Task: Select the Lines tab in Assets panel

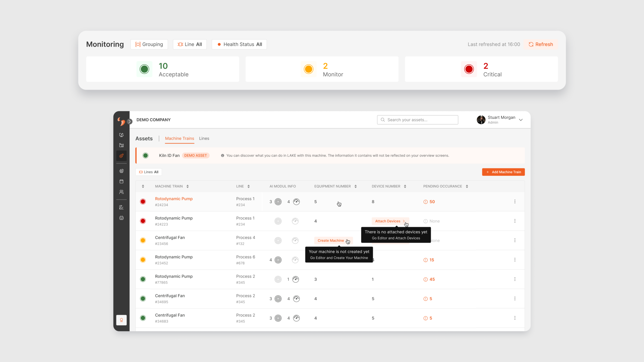Action: click(x=204, y=138)
